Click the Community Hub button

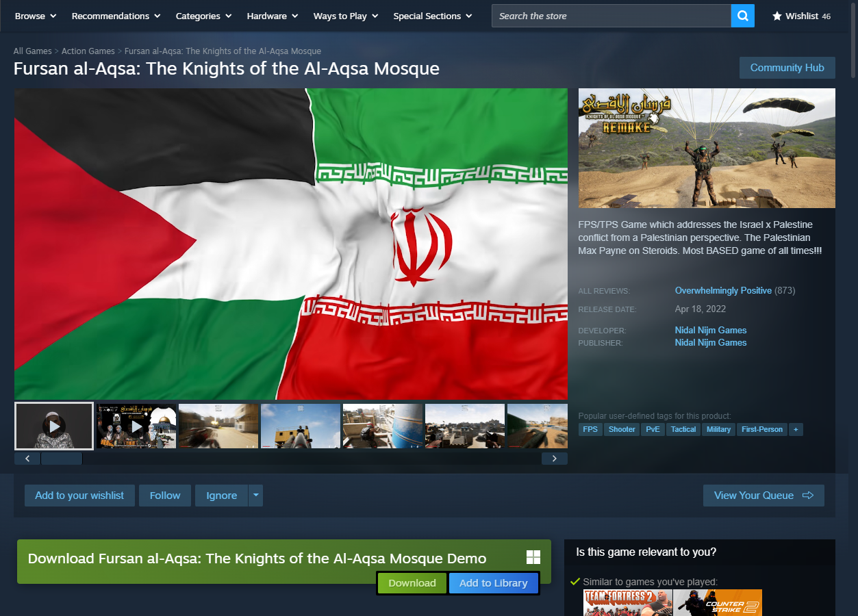(x=787, y=68)
